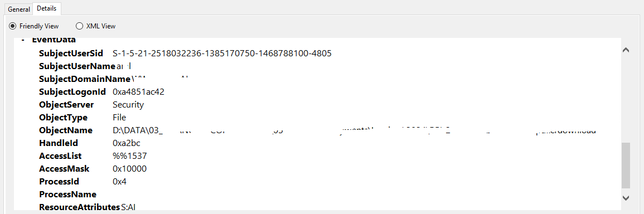Switch to XML View radio option
644x214 pixels.
point(96,26)
